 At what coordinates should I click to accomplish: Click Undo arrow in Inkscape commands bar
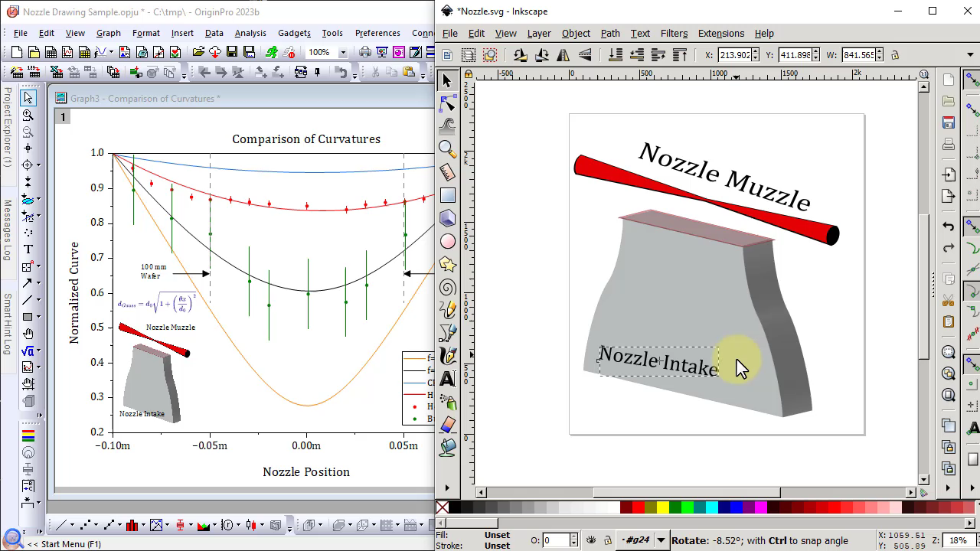click(x=949, y=226)
